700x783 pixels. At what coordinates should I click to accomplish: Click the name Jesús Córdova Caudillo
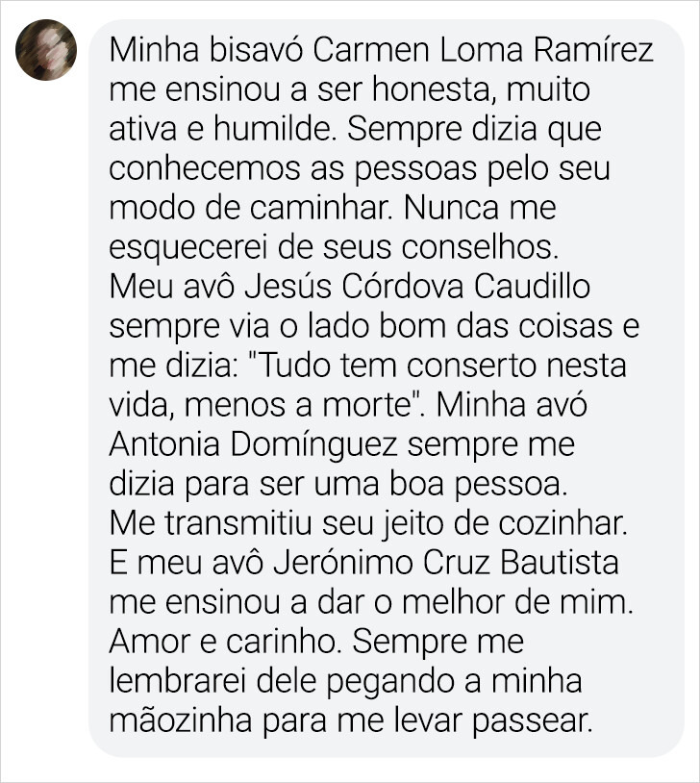click(x=417, y=287)
